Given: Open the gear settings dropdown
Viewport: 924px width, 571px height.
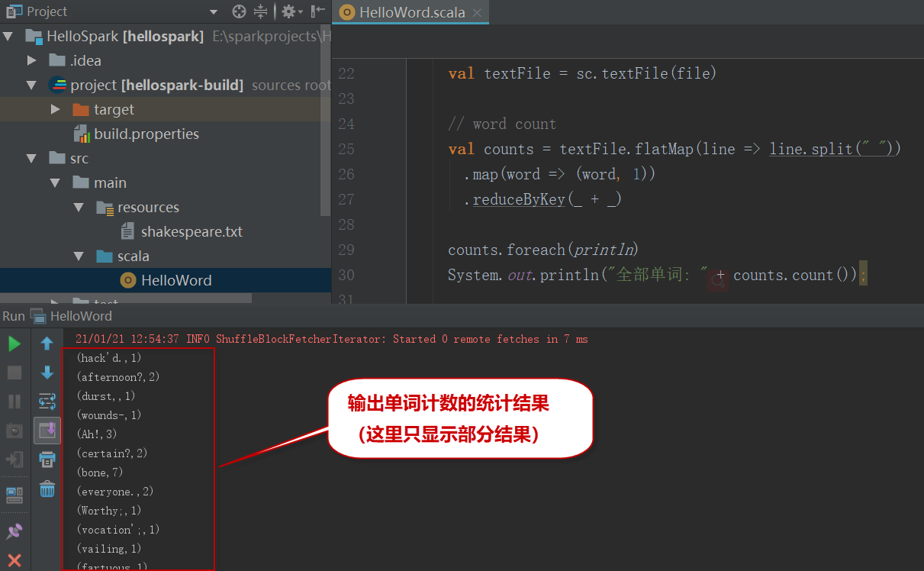Looking at the screenshot, I should pos(291,11).
